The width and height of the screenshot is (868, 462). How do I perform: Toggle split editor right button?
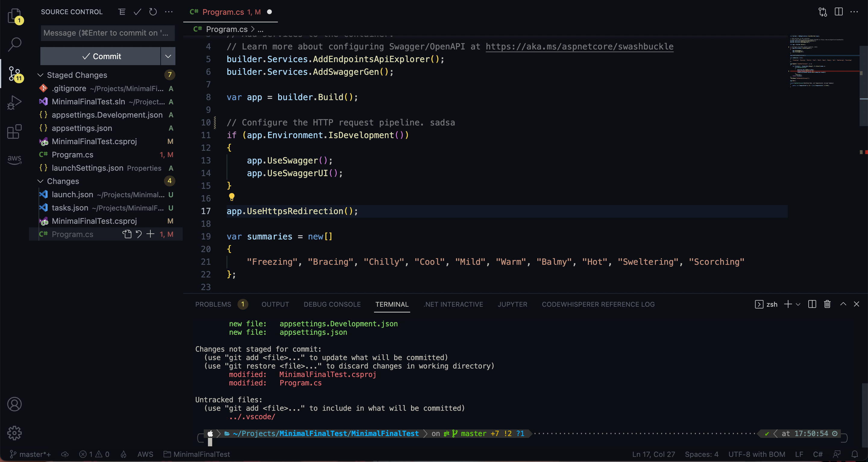coord(838,12)
